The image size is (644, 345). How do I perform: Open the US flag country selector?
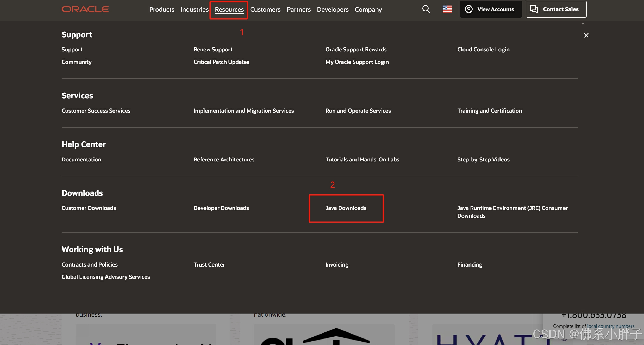click(x=447, y=9)
